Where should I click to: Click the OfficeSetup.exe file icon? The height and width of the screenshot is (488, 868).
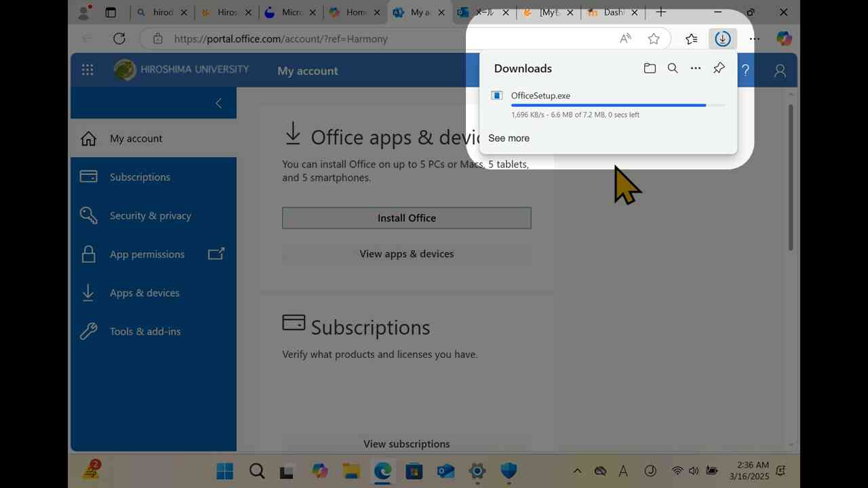pos(496,96)
